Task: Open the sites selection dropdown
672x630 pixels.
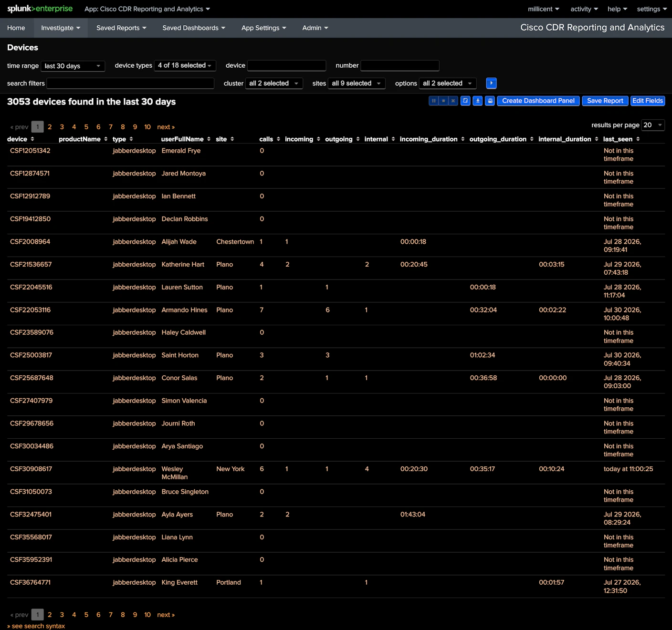Action: click(x=357, y=83)
